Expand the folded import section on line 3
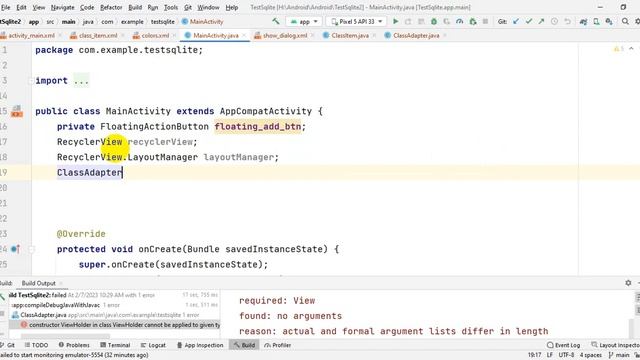The width and height of the screenshot is (640, 360). 31,81
